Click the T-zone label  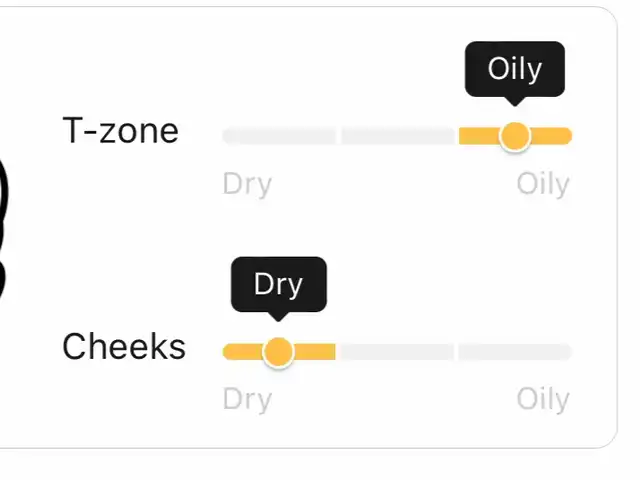click(x=120, y=131)
